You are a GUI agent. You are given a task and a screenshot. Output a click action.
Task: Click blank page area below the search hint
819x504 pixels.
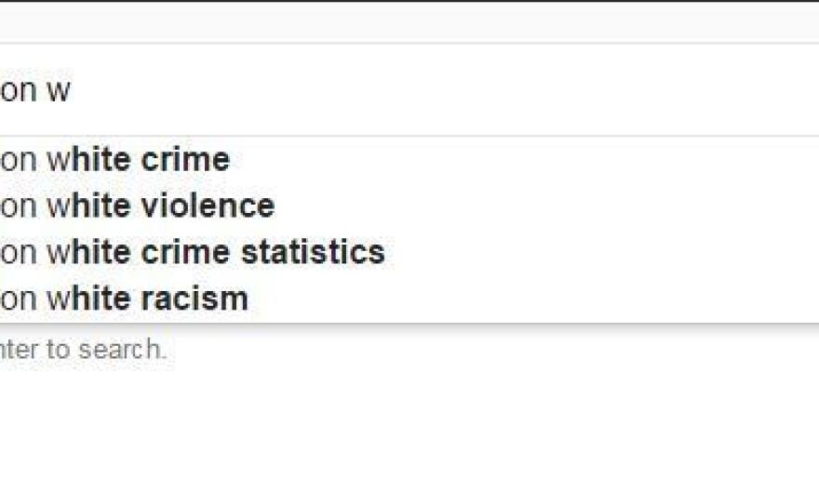pyautogui.click(x=409, y=437)
